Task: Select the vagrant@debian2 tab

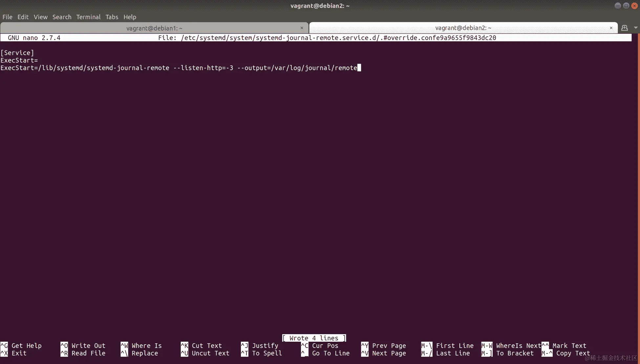Action: (x=463, y=28)
